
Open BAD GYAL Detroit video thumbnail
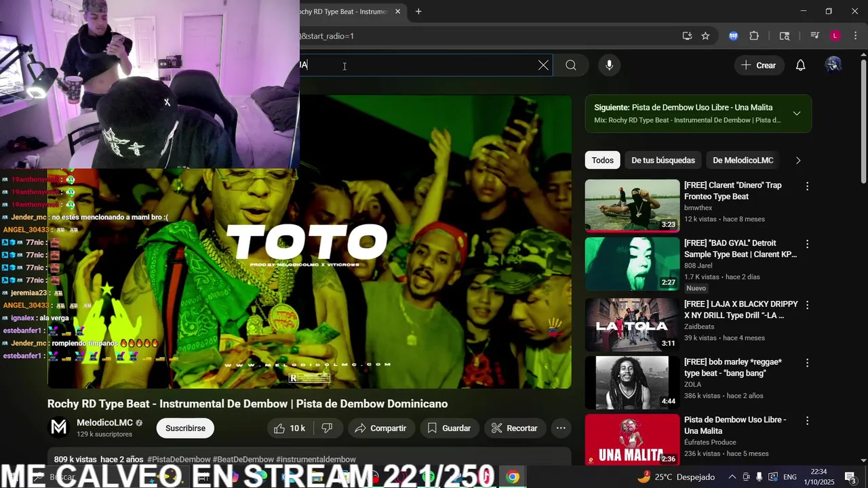632,264
